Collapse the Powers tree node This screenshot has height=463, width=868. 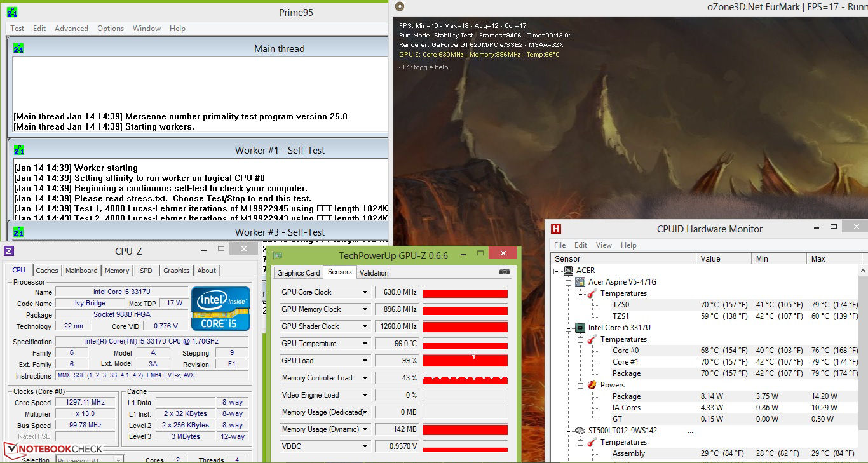pos(581,385)
